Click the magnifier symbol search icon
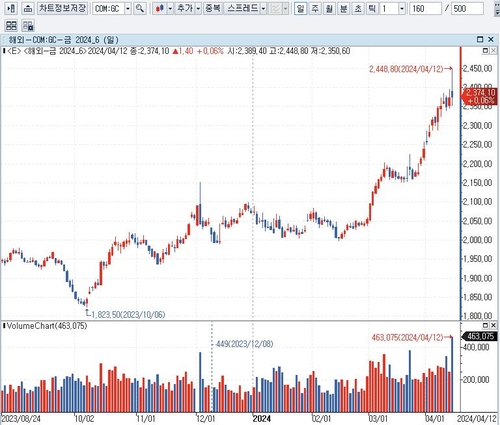Image resolution: width=500 pixels, height=425 pixels. (140, 8)
